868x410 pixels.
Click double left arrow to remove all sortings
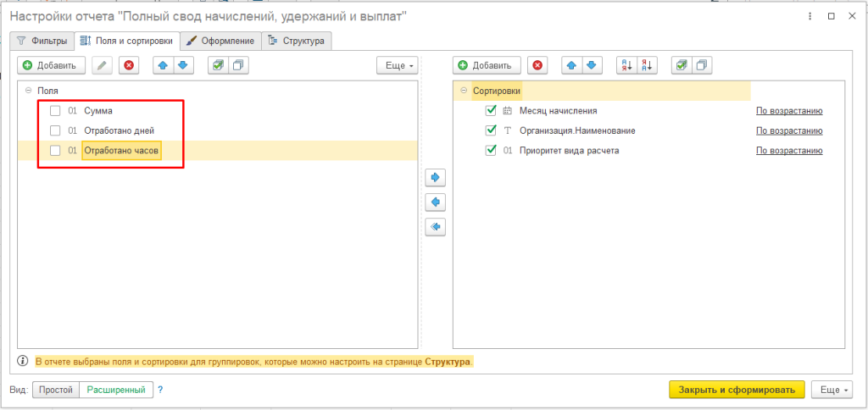click(436, 227)
